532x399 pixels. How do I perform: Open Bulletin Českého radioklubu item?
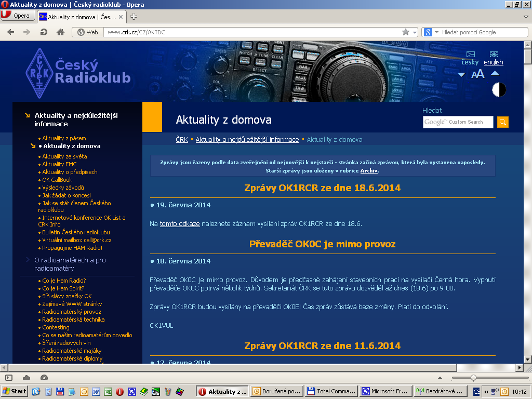[76, 232]
